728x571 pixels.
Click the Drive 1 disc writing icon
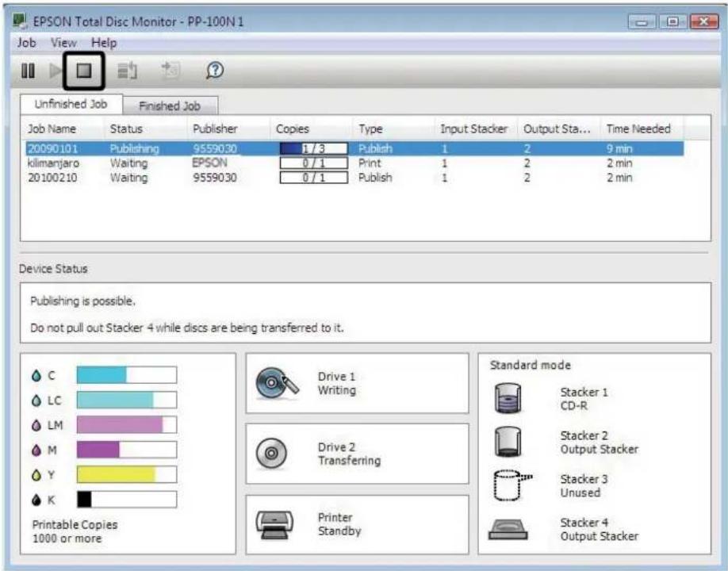tap(277, 384)
